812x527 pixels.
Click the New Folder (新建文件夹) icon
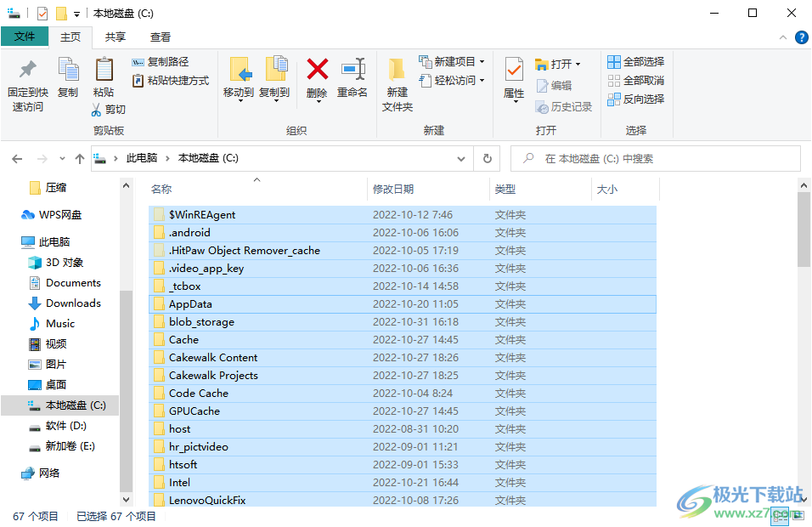398,70
